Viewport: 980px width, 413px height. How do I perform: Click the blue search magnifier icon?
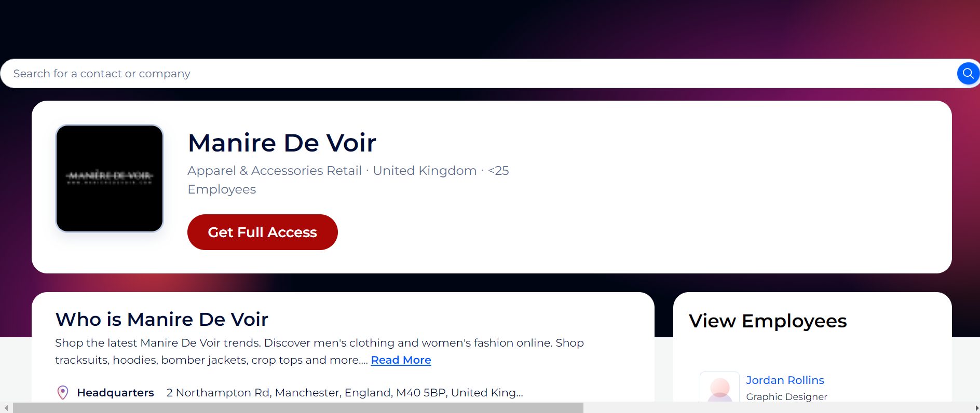tap(968, 74)
